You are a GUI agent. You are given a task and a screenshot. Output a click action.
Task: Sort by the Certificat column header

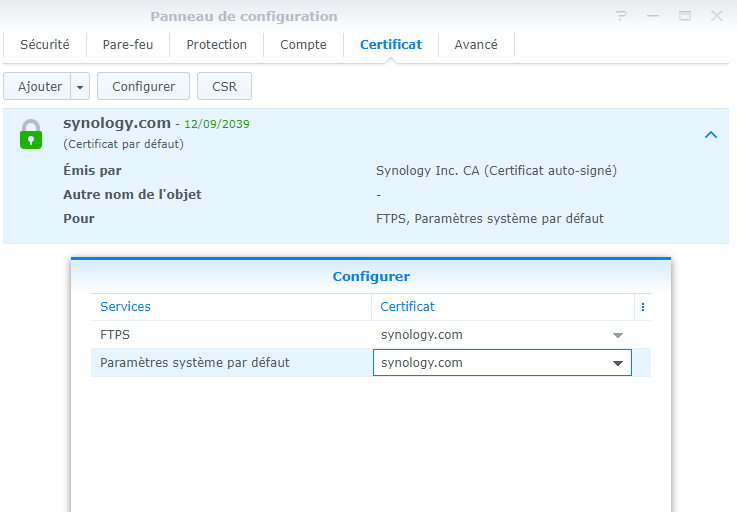click(503, 307)
